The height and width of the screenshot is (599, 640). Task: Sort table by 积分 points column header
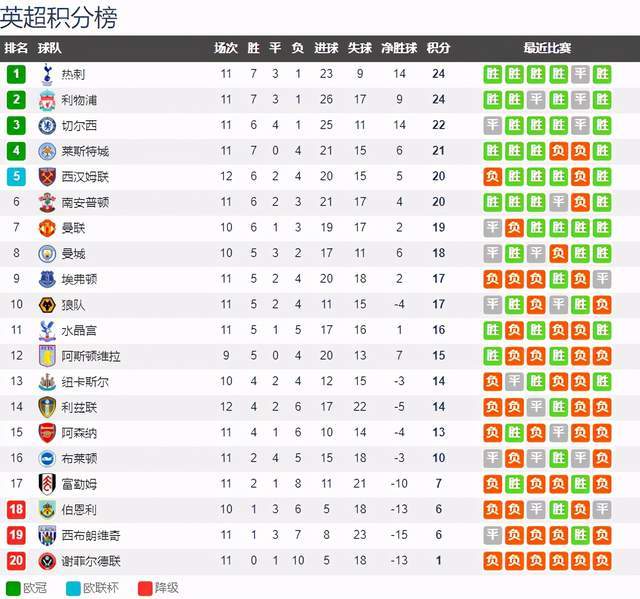coord(438,48)
